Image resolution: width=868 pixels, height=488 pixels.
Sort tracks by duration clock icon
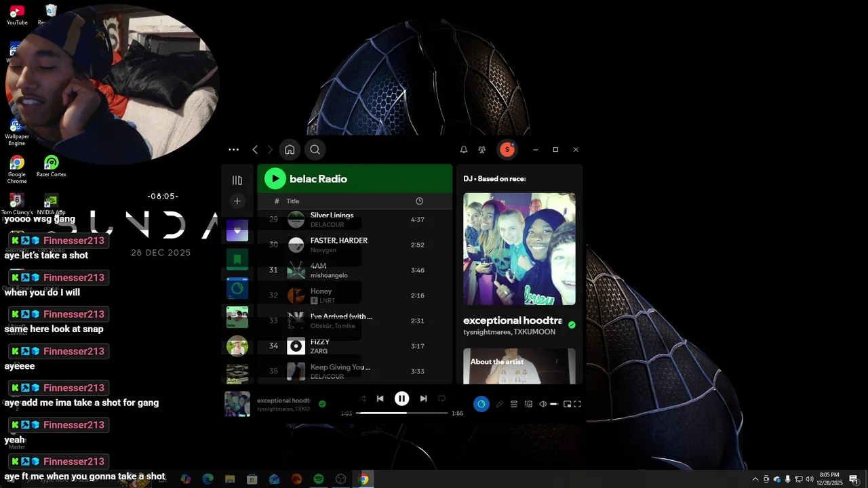pos(419,201)
